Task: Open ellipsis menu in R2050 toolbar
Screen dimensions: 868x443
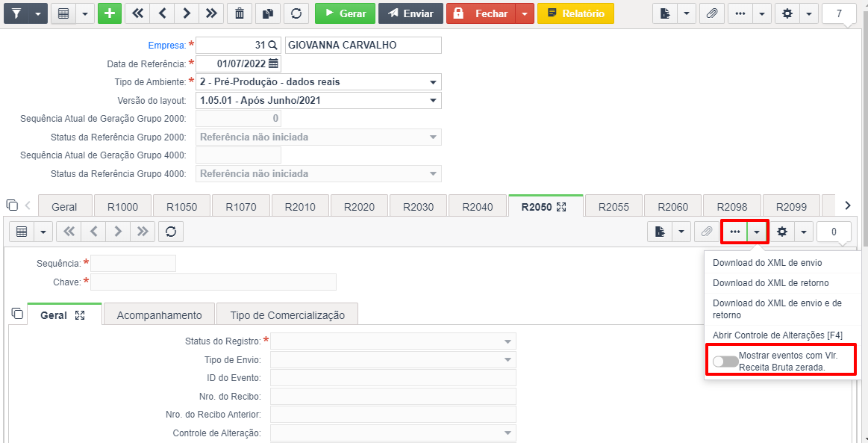Action: pos(735,232)
